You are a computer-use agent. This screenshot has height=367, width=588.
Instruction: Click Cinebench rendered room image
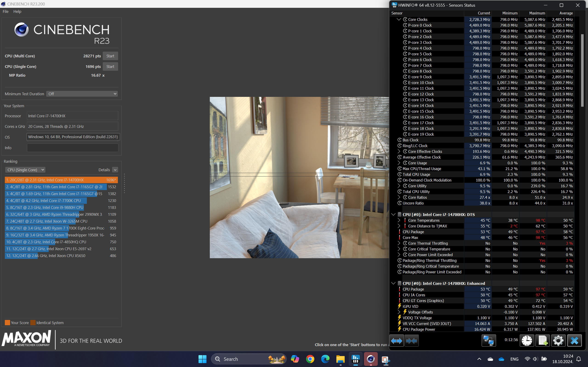pos(299,177)
